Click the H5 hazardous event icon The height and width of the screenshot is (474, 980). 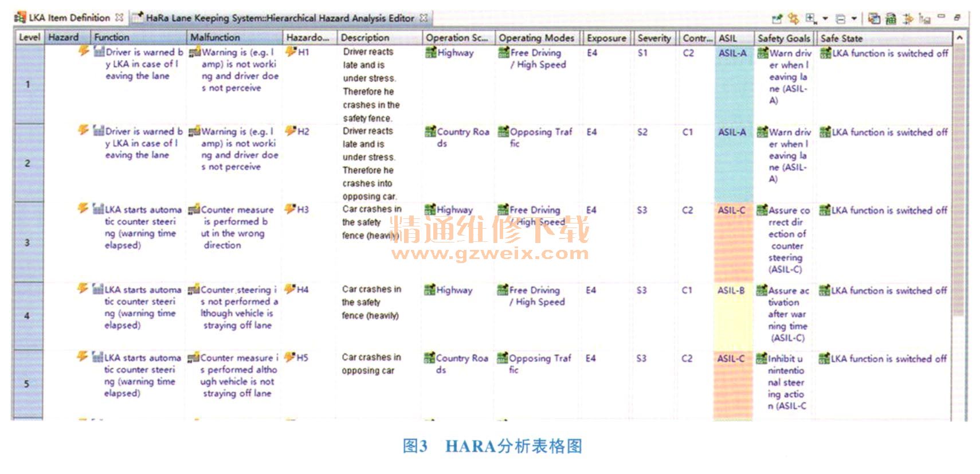click(290, 357)
